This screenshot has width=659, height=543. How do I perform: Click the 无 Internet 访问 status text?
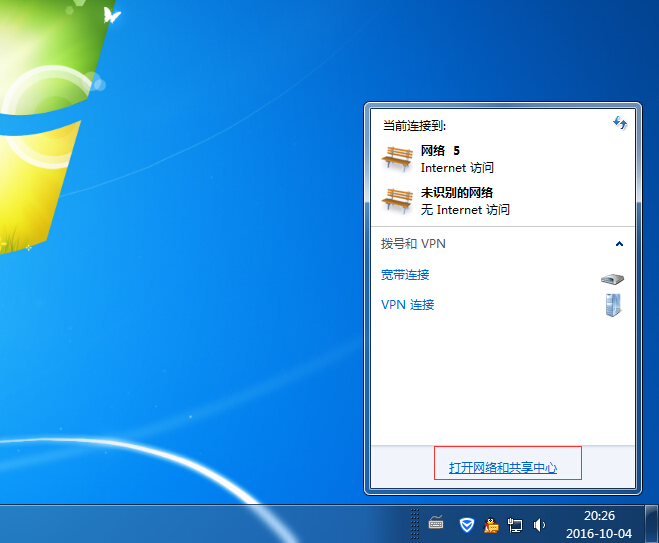pos(465,209)
